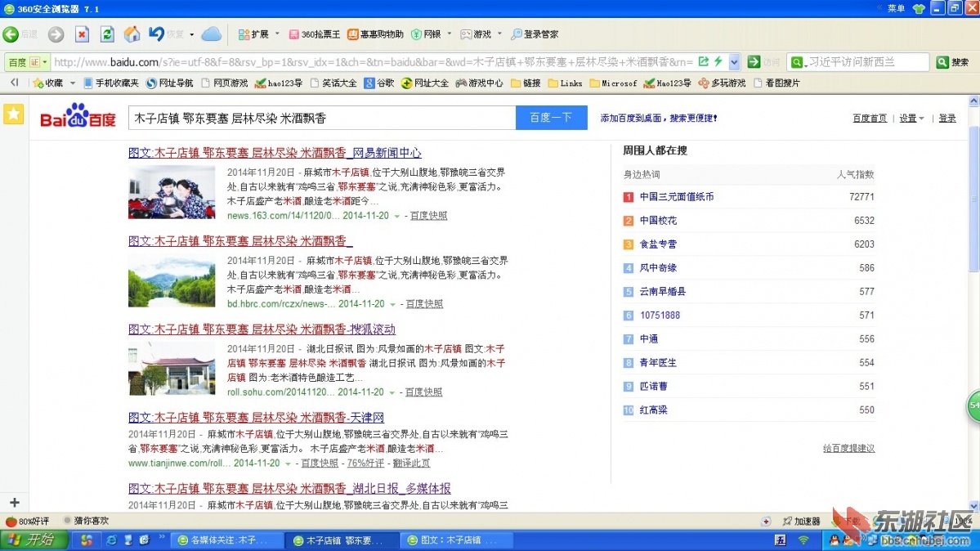Click the plus add sidebar icon
The height and width of the screenshot is (551, 980).
point(15,502)
